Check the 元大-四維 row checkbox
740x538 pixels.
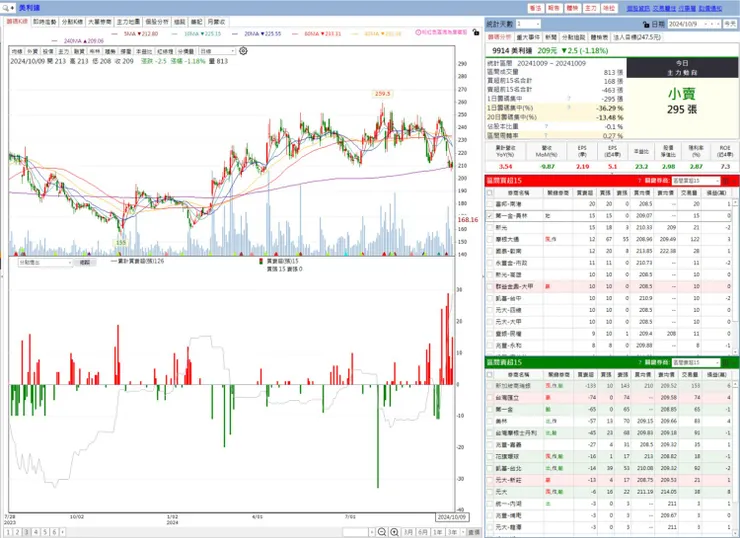tap(489, 310)
